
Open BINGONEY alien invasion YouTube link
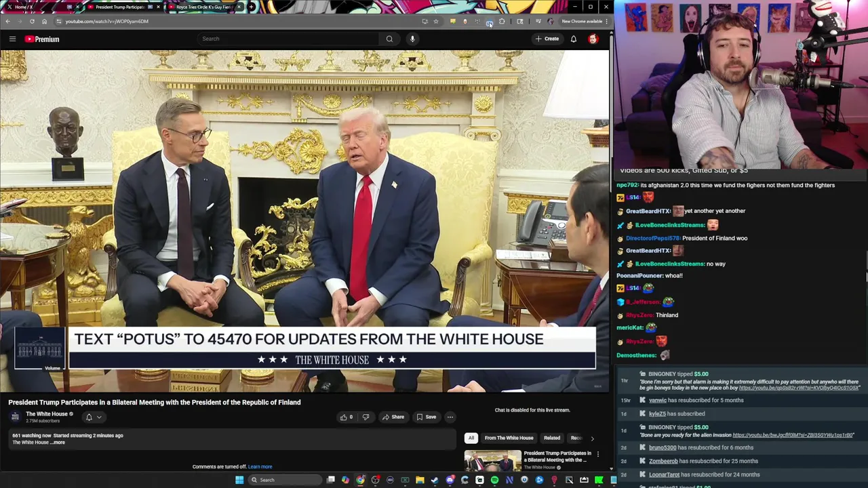[x=793, y=435]
